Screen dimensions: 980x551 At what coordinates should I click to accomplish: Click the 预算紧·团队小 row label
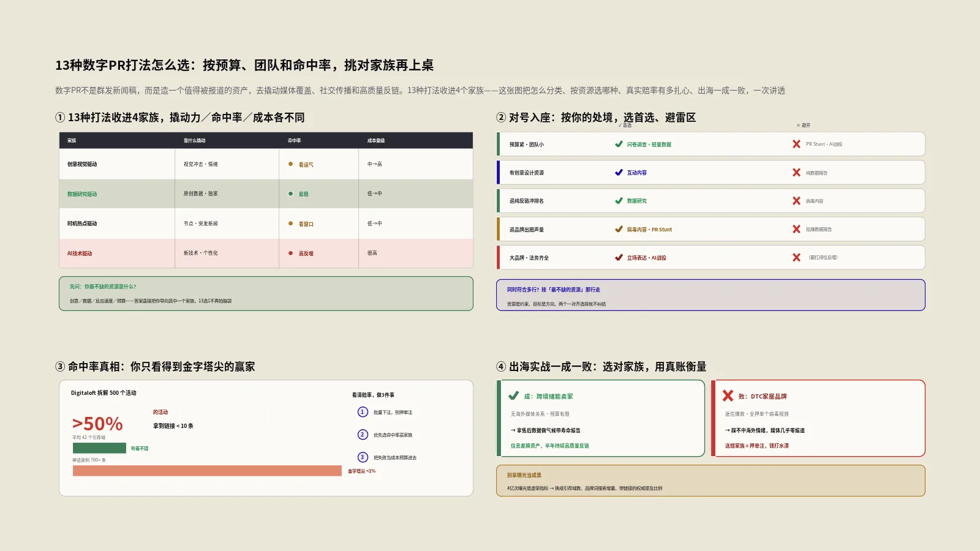coord(526,144)
